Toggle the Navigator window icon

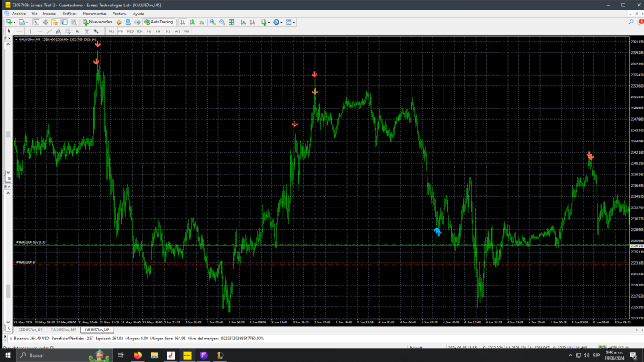(x=55, y=23)
